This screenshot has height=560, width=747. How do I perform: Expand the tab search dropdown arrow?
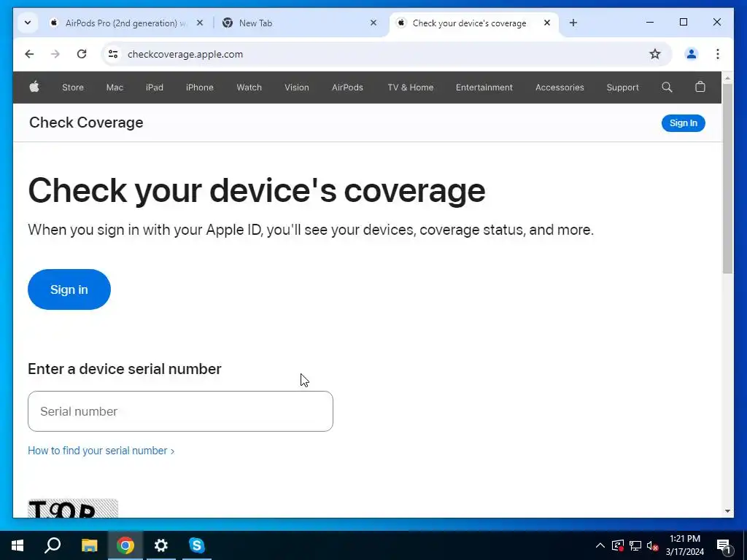(x=28, y=23)
